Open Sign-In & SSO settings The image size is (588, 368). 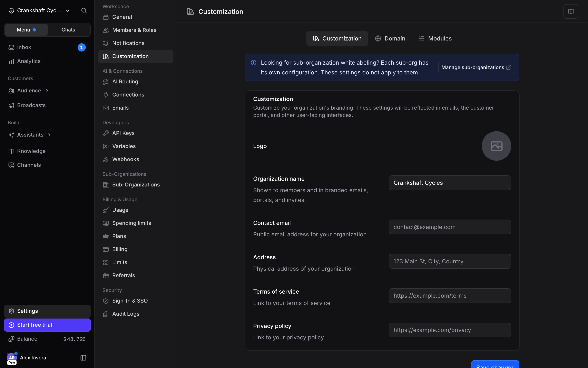(135, 301)
